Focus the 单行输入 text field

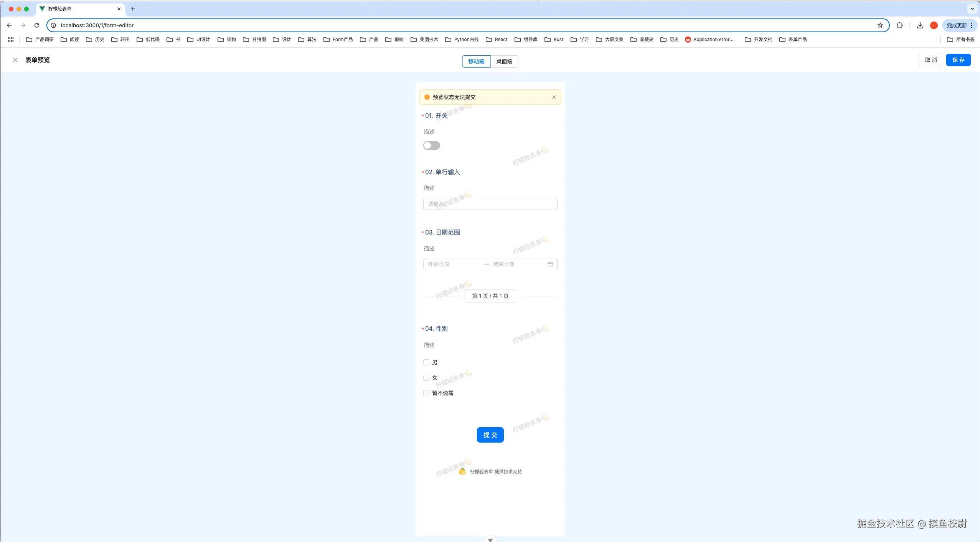tap(490, 204)
